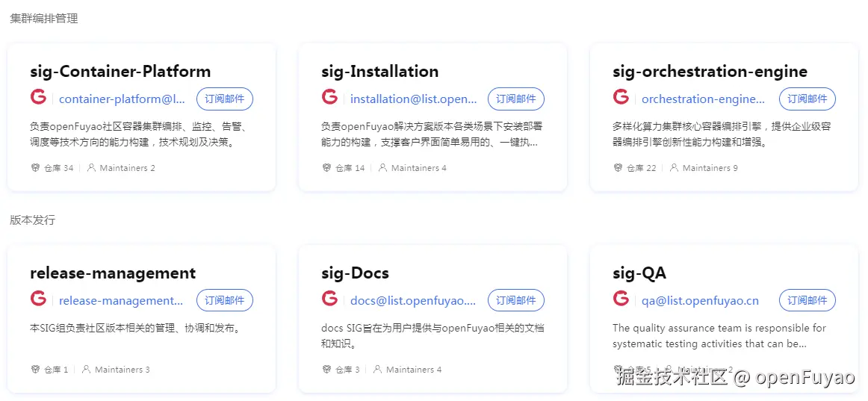
Task: Click repository cube icon beside 仓库 3
Action: [x=326, y=369]
